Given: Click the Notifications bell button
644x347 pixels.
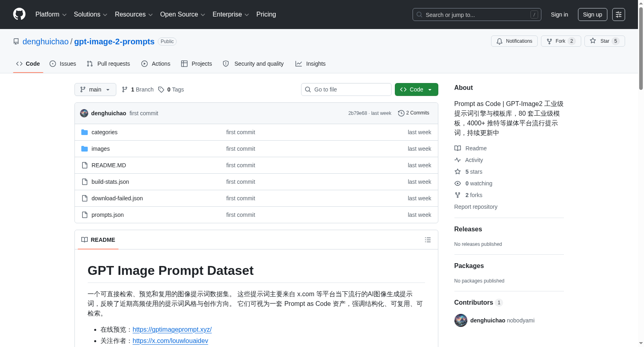Looking at the screenshot, I should pyautogui.click(x=514, y=41).
